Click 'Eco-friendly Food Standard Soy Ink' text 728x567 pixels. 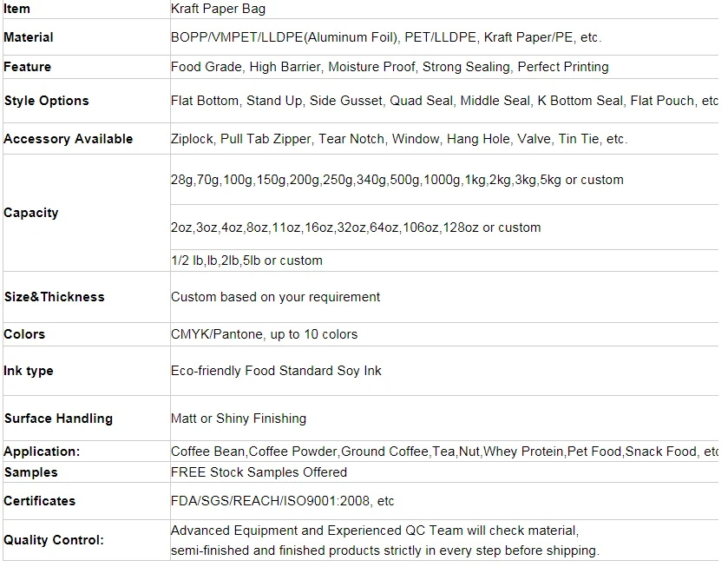point(276,371)
